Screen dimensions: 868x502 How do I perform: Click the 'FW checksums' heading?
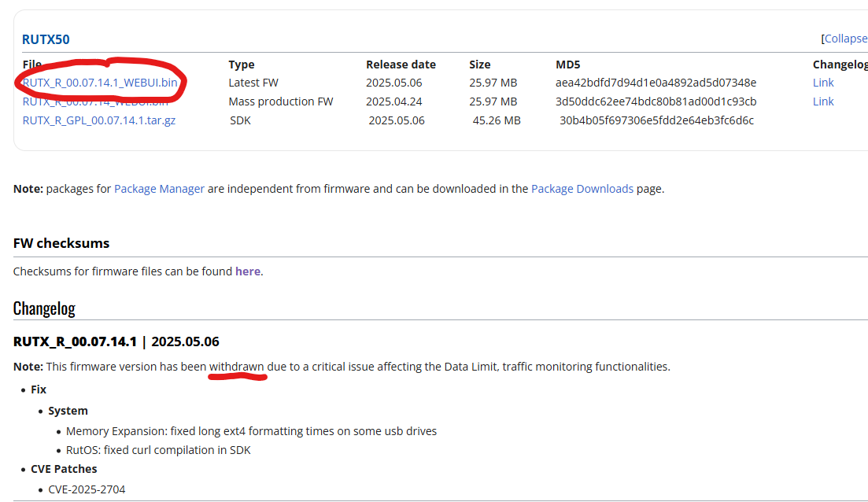click(x=61, y=243)
